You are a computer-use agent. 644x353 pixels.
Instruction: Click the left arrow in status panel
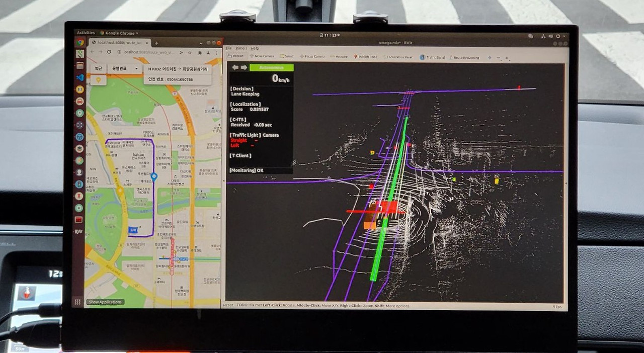coord(235,67)
